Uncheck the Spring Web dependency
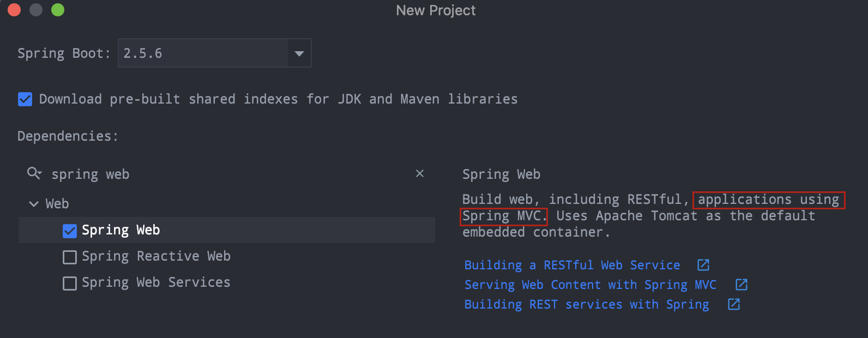The image size is (868, 338). pyautogui.click(x=69, y=231)
